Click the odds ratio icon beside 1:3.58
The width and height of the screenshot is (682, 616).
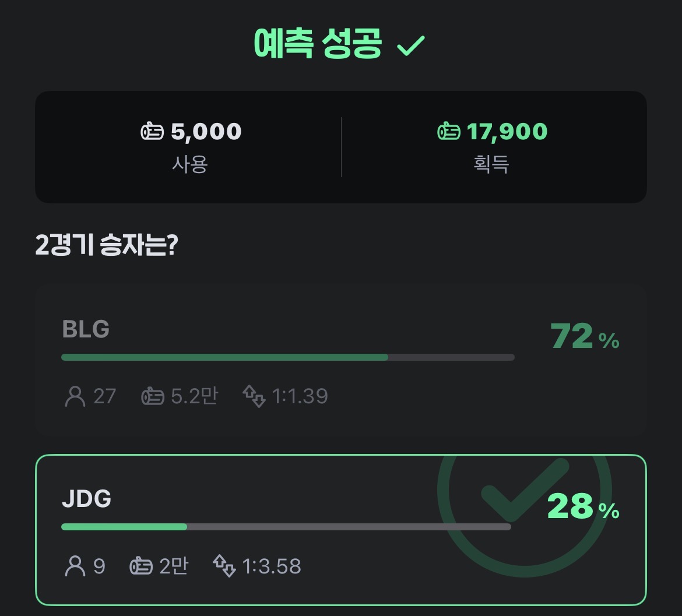point(224,566)
